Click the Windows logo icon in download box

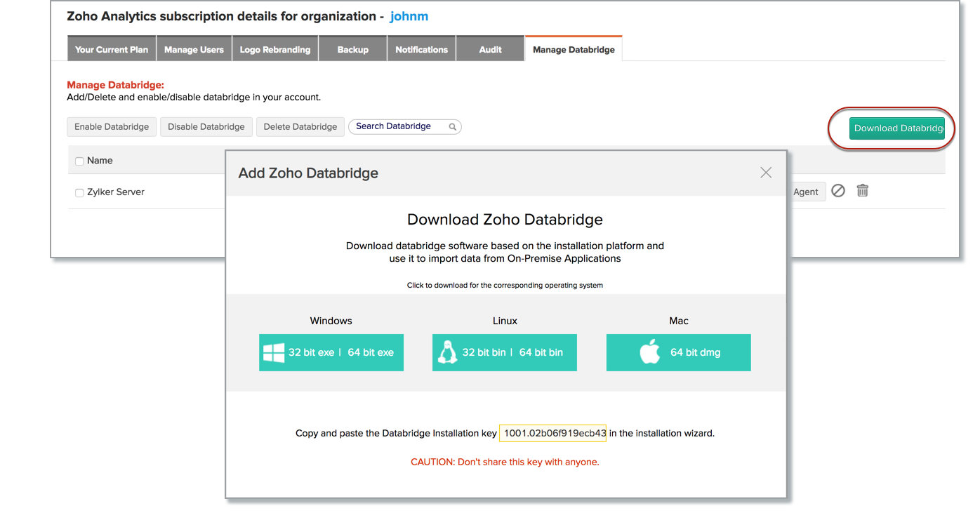(274, 352)
